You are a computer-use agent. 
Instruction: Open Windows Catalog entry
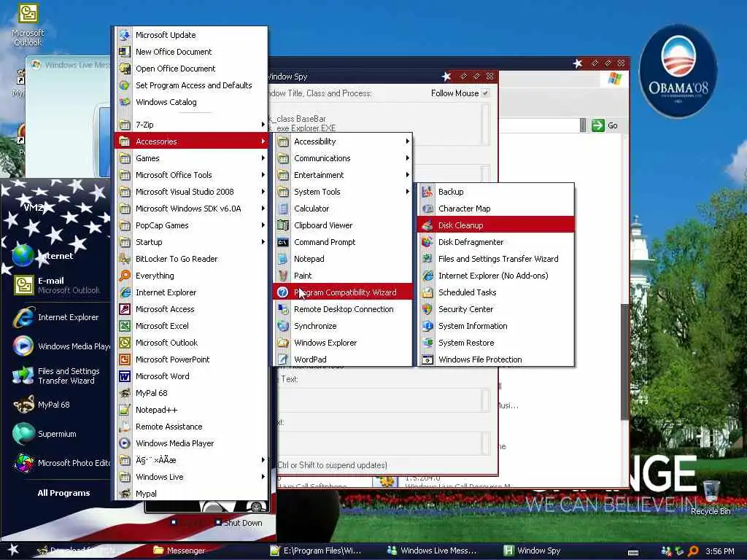click(x=193, y=102)
